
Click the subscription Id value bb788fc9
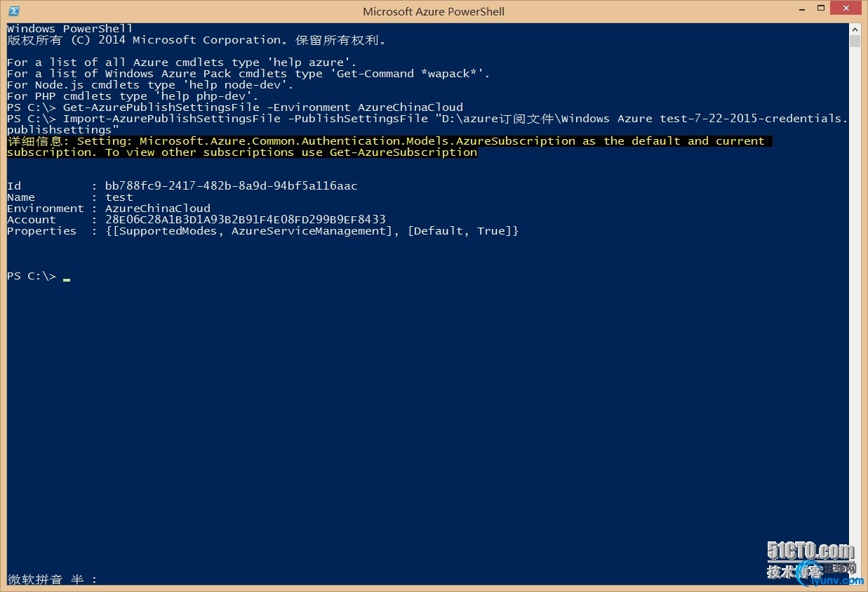click(x=231, y=186)
